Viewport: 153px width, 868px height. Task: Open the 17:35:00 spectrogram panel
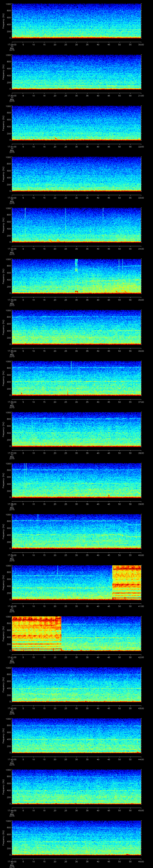click(76, 327)
